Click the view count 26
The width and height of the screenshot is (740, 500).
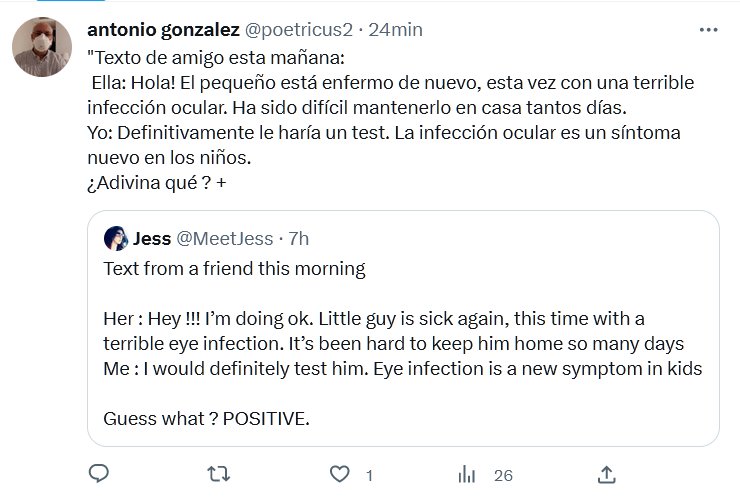click(503, 475)
